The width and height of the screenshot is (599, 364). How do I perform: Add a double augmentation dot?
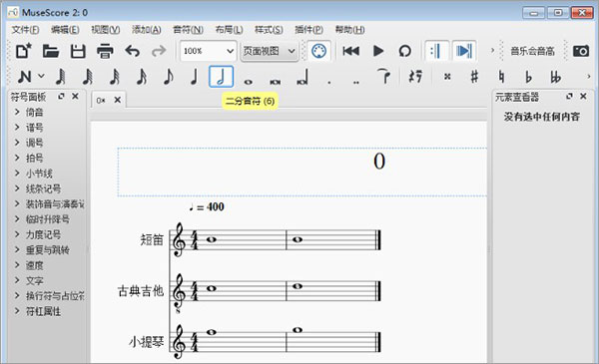(x=356, y=82)
